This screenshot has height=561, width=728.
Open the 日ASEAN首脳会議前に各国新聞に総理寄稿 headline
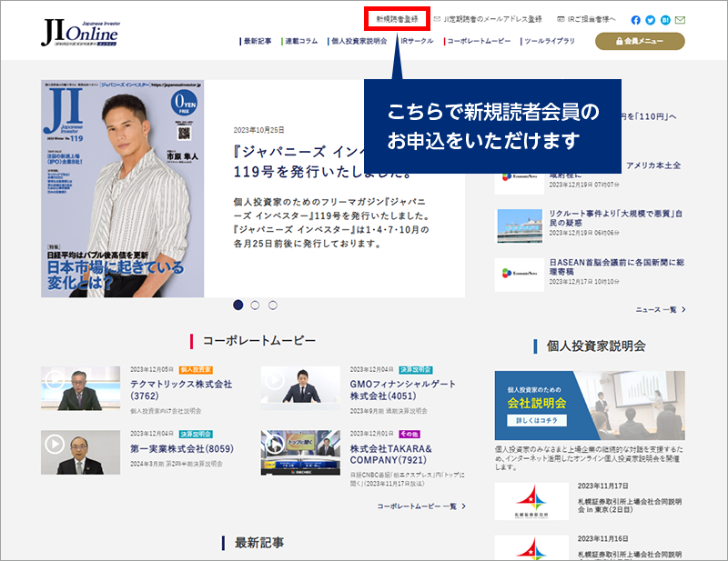pos(617,266)
